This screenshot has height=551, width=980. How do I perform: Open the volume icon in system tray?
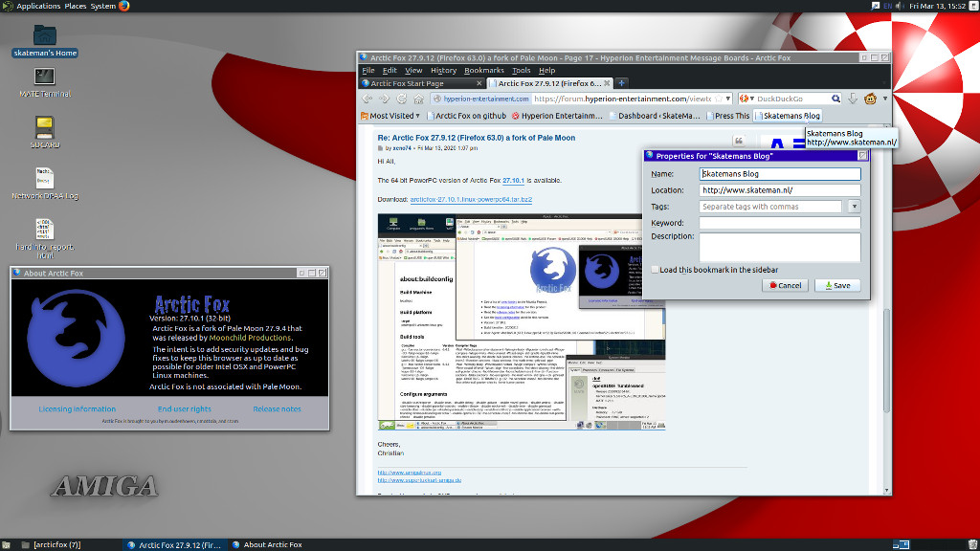900,6
